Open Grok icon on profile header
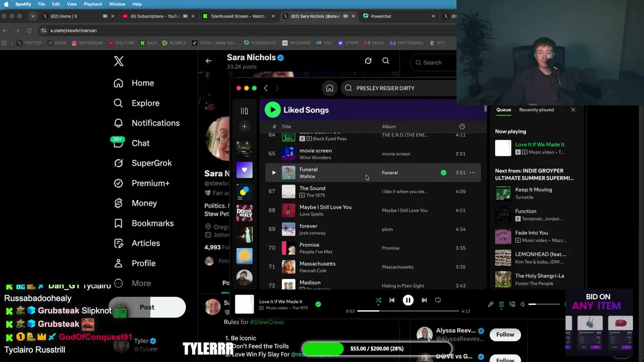Screen dimensions: 644x362 tap(368, 61)
